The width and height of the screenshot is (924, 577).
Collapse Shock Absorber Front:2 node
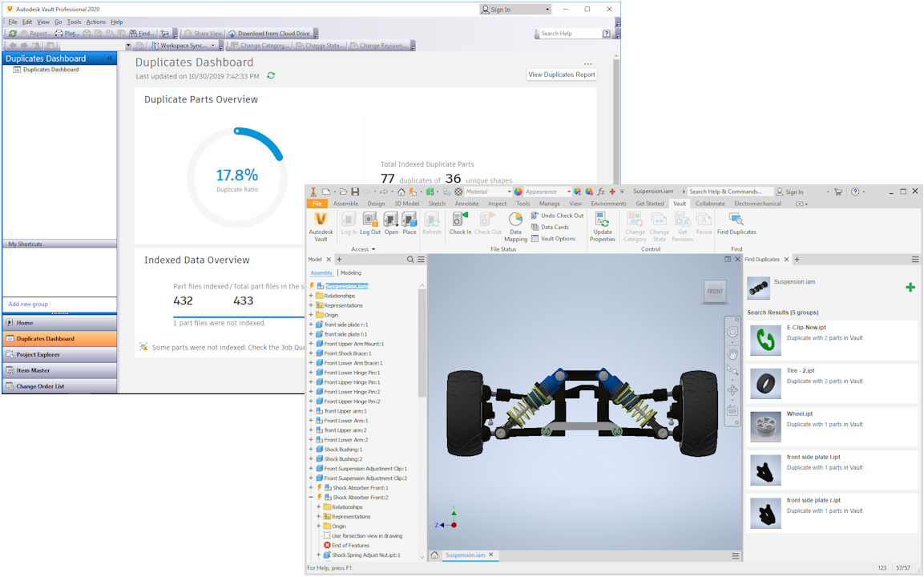click(311, 498)
